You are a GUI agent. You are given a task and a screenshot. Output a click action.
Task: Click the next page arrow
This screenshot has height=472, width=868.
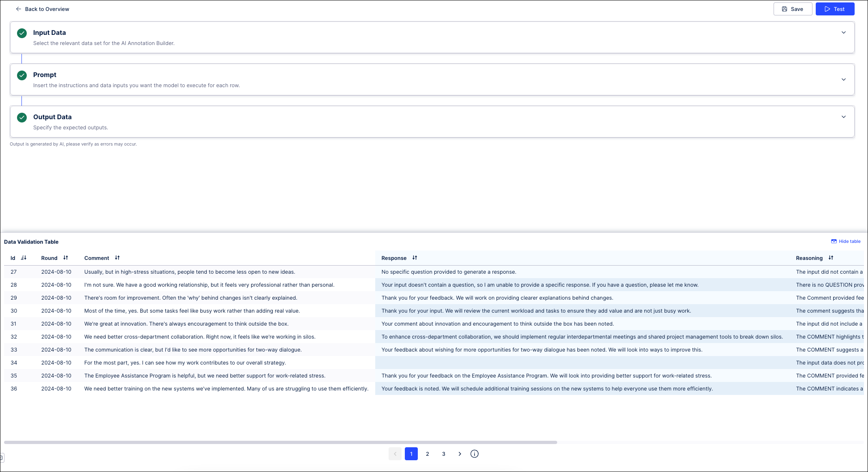point(460,454)
